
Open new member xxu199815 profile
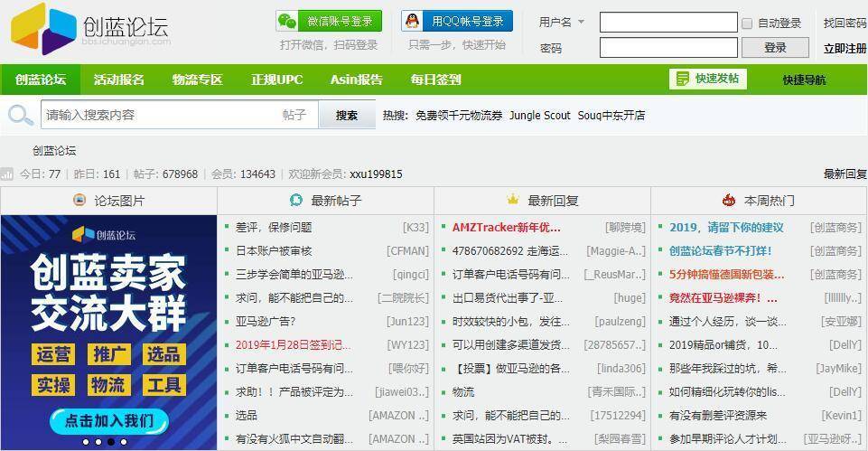coord(376,174)
